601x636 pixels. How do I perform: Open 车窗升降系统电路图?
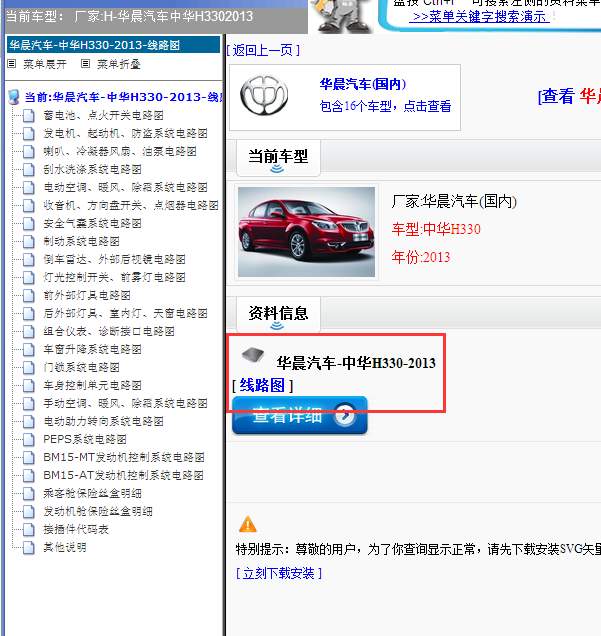point(92,349)
